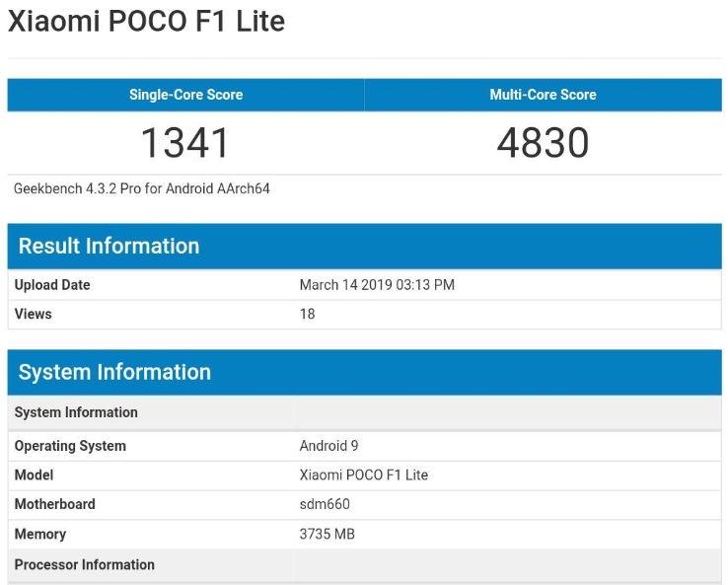728x585 pixels.
Task: Click the Xiaomi POCO F1 Lite model value
Action: (x=364, y=475)
